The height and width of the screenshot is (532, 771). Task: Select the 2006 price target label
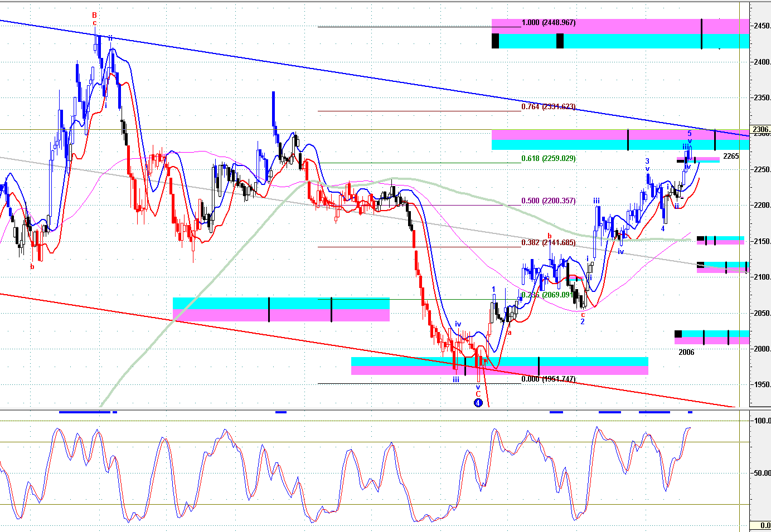pos(686,353)
